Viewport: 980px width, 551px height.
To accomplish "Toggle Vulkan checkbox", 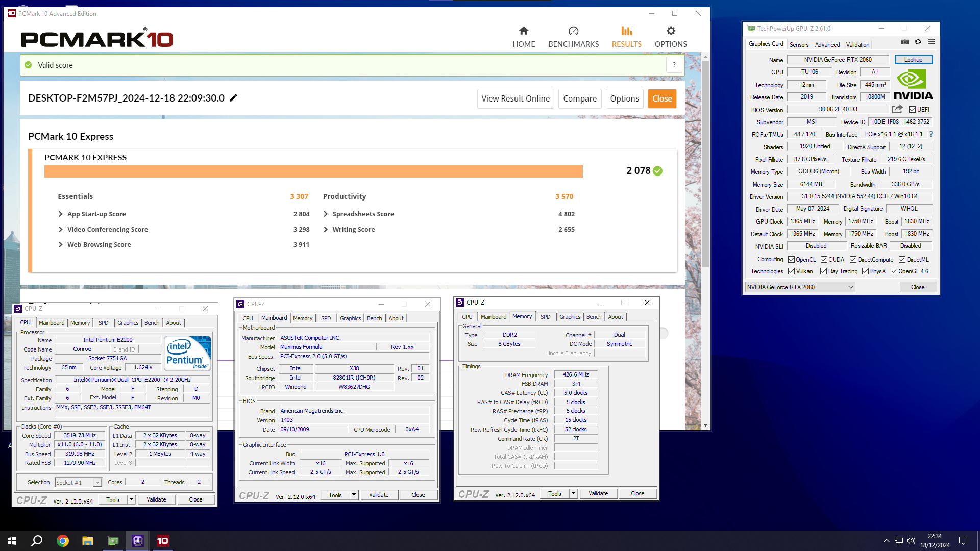I will coord(791,271).
